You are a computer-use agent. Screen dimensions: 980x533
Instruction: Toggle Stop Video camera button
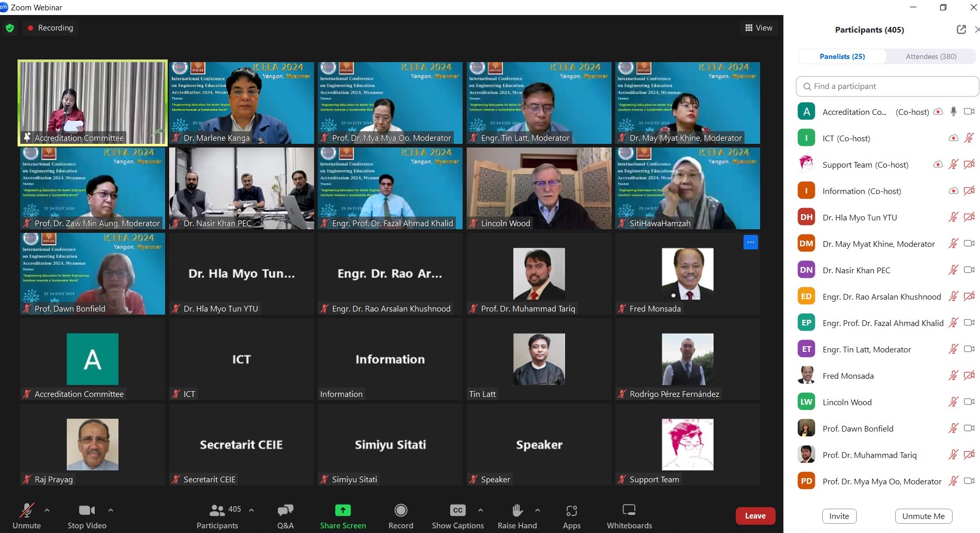pyautogui.click(x=86, y=511)
